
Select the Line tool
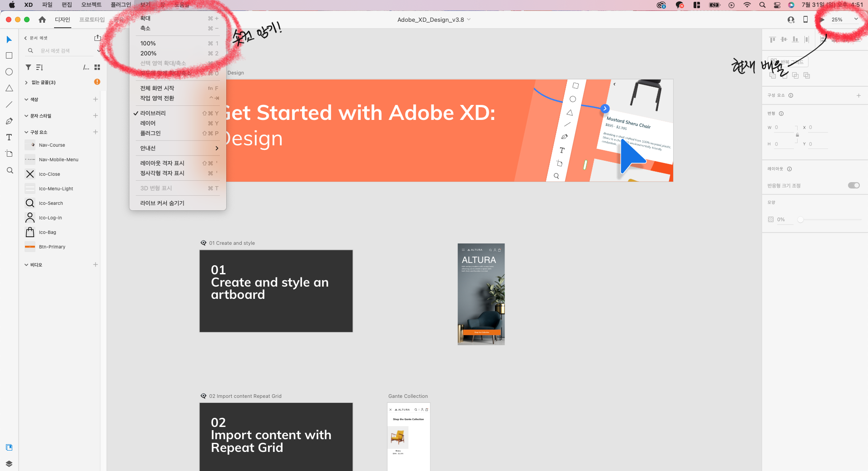coord(9,104)
